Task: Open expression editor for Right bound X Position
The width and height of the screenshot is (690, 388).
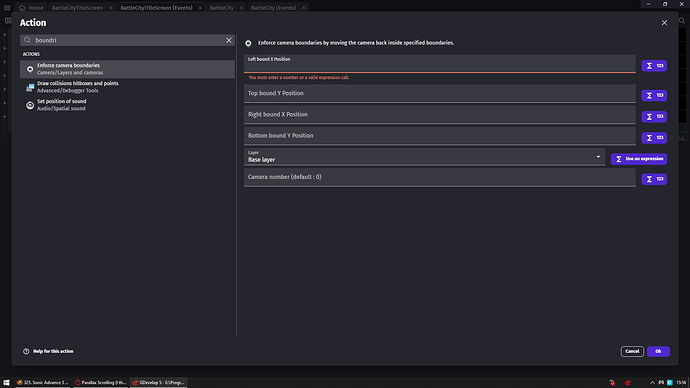Action: (654, 117)
